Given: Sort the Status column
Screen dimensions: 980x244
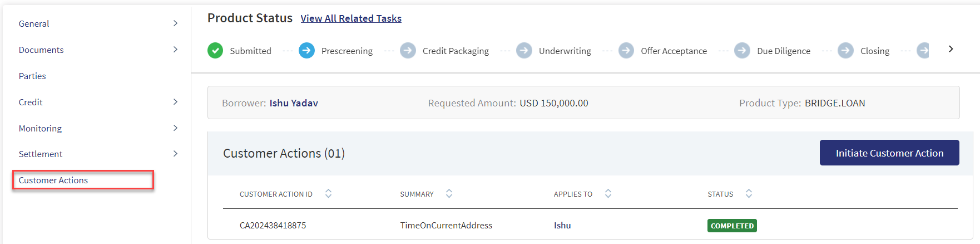Looking at the screenshot, I should pos(749,193).
